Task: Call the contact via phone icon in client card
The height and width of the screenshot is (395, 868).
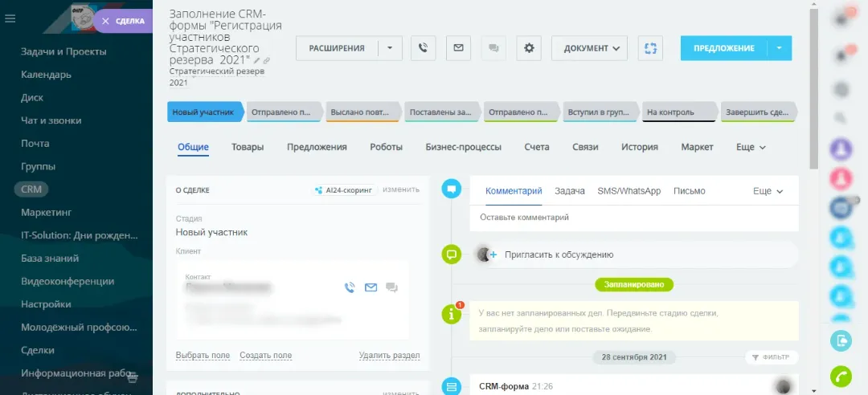Action: pyautogui.click(x=350, y=287)
